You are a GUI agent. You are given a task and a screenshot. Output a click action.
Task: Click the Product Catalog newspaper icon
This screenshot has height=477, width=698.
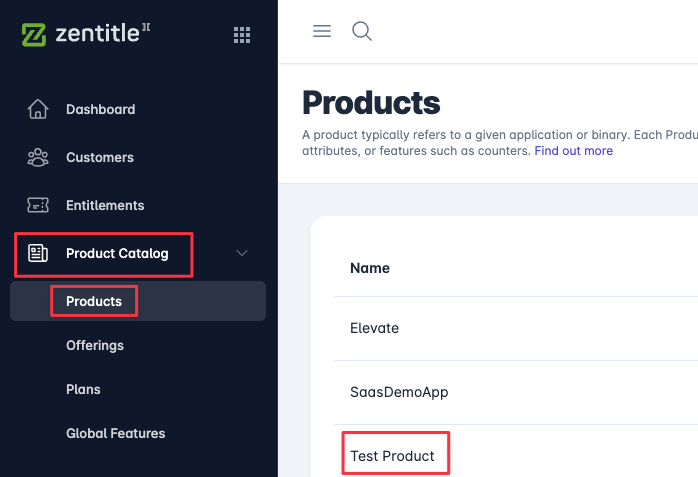[x=38, y=253]
